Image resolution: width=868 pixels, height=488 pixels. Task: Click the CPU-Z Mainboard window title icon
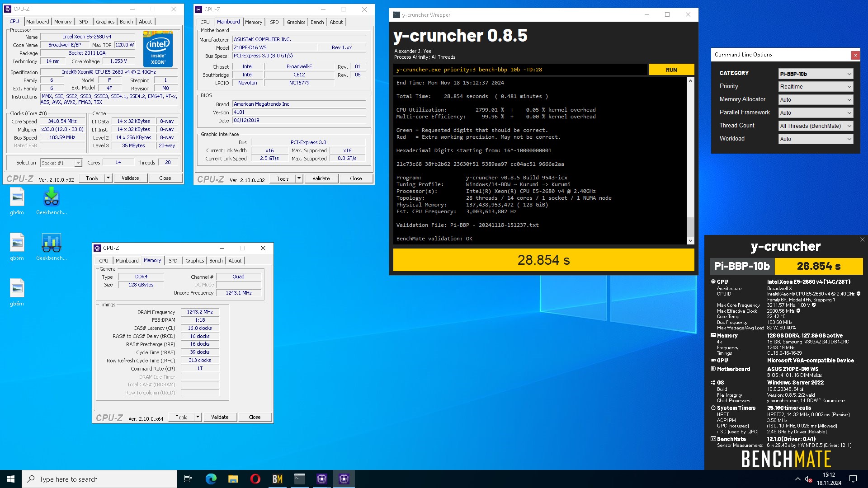[x=198, y=9]
